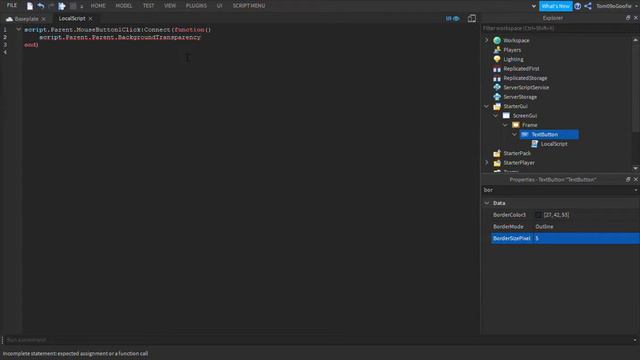Collapse the TextButton tree node
This screenshot has width=640, height=360.
pos(514,134)
